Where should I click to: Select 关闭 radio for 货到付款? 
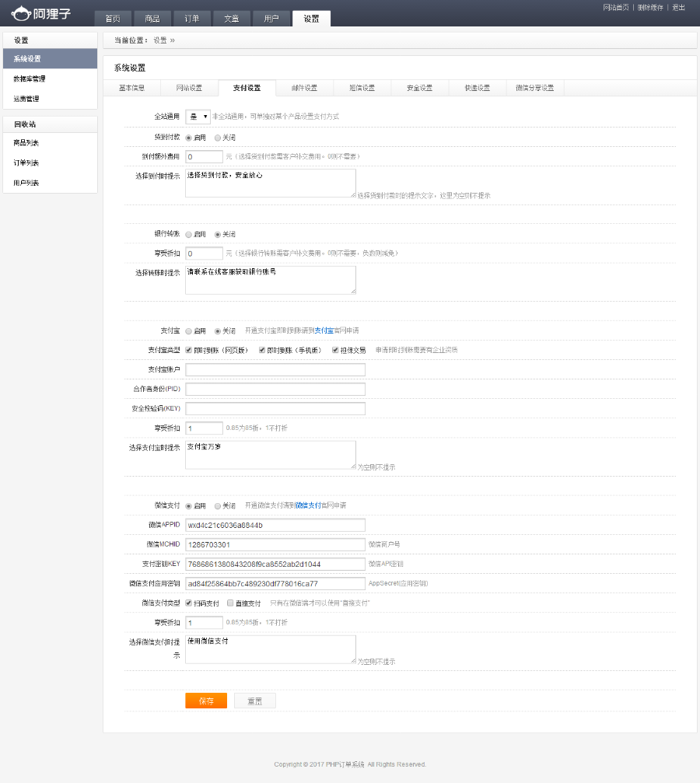click(x=217, y=138)
